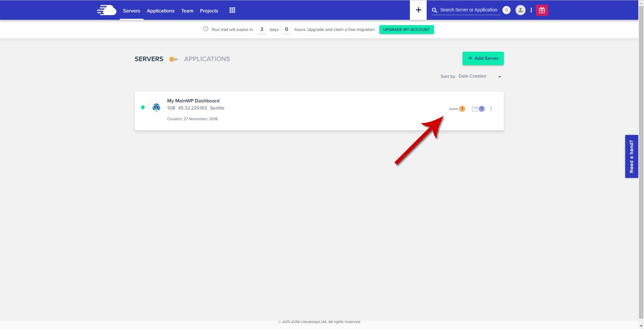The image size is (644, 329).
Task: Open the gift promotions icon
Action: pos(542,10)
